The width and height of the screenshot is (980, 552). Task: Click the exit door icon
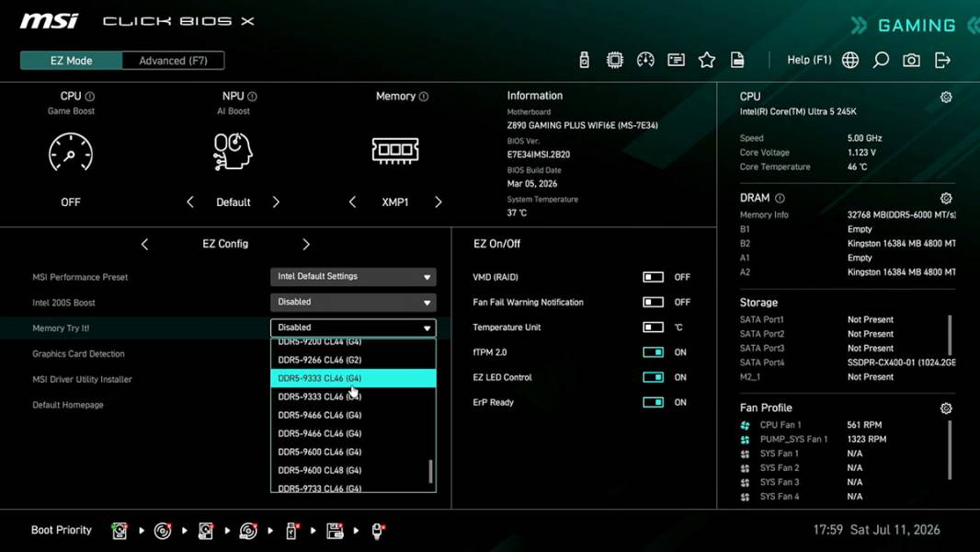click(942, 60)
